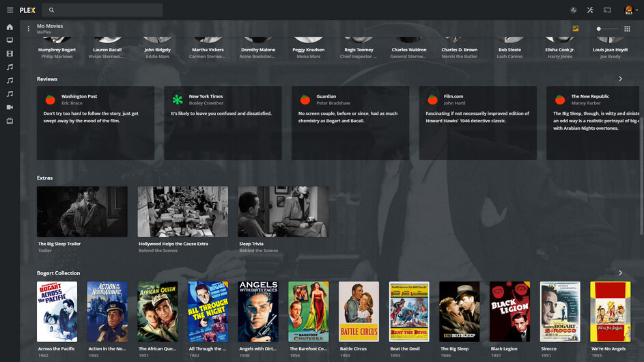This screenshot has height=362, width=644.
Task: Open the settings tools icon
Action: point(590,10)
